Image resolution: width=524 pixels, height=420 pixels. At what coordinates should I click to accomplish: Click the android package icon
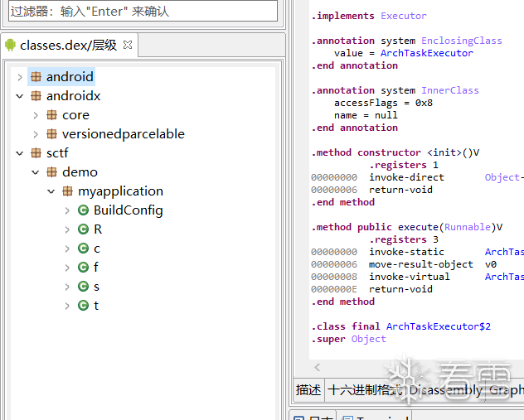[x=36, y=77]
